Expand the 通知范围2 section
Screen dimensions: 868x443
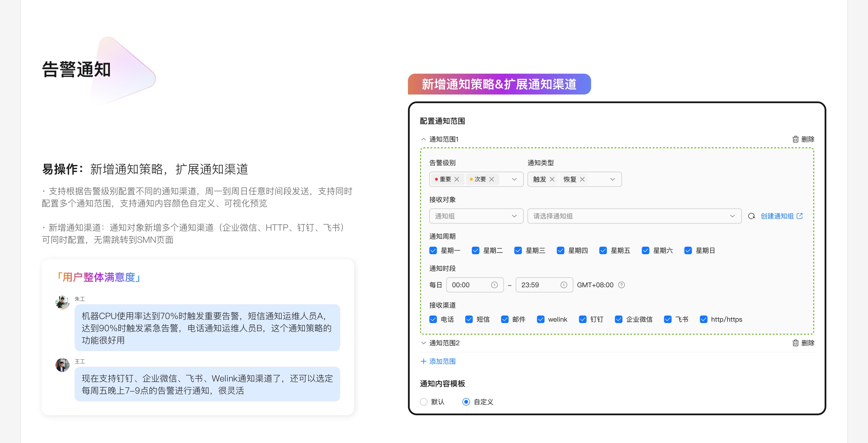[x=424, y=343]
